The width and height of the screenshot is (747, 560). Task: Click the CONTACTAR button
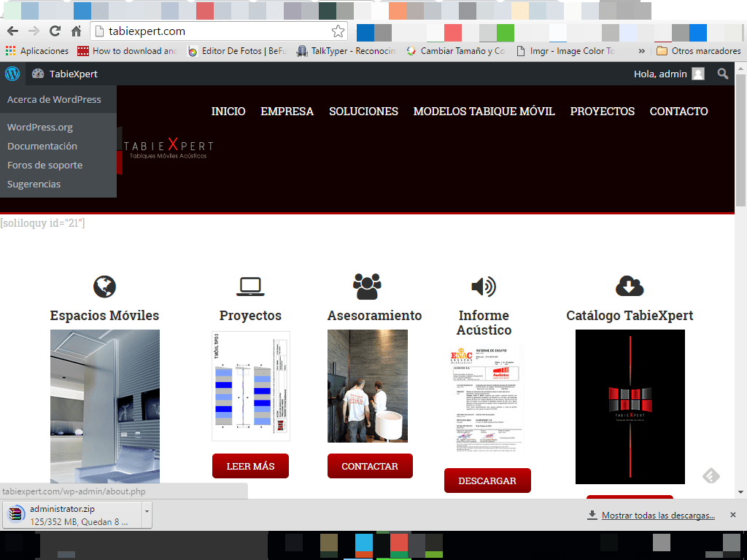[370, 466]
